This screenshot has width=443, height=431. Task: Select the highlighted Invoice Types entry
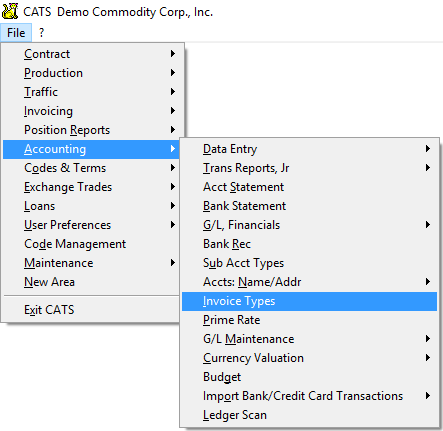coord(309,301)
